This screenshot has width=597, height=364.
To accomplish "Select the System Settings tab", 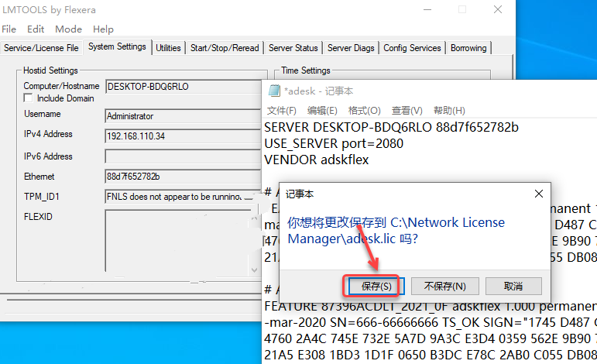I will [117, 46].
